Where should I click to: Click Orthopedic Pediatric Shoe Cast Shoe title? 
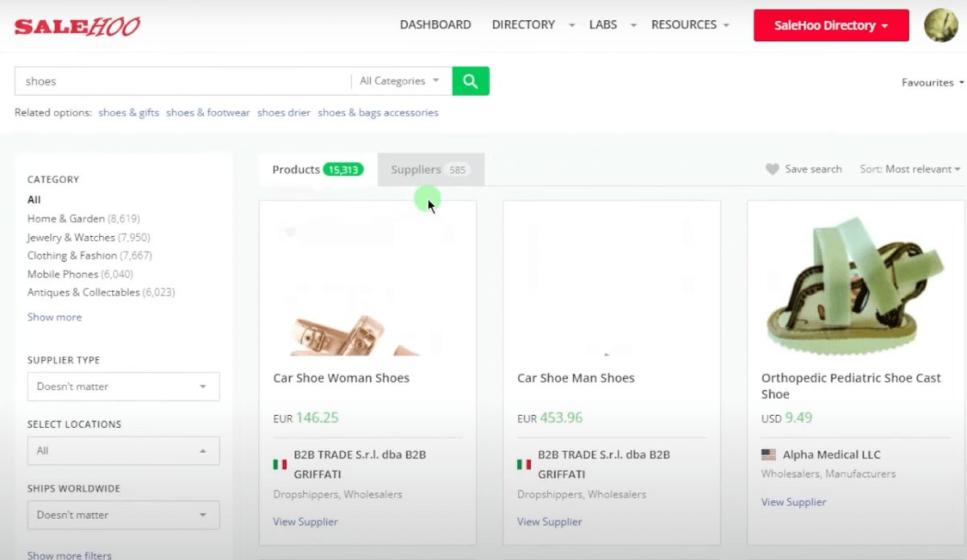pyautogui.click(x=851, y=386)
